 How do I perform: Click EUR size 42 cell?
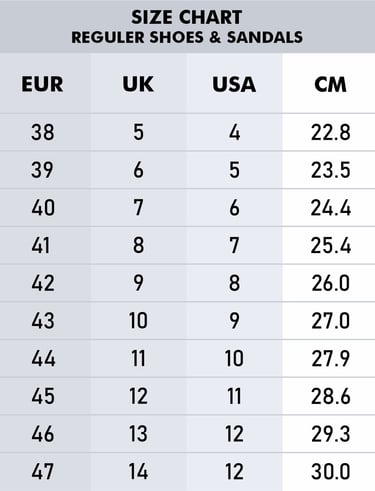click(43, 283)
